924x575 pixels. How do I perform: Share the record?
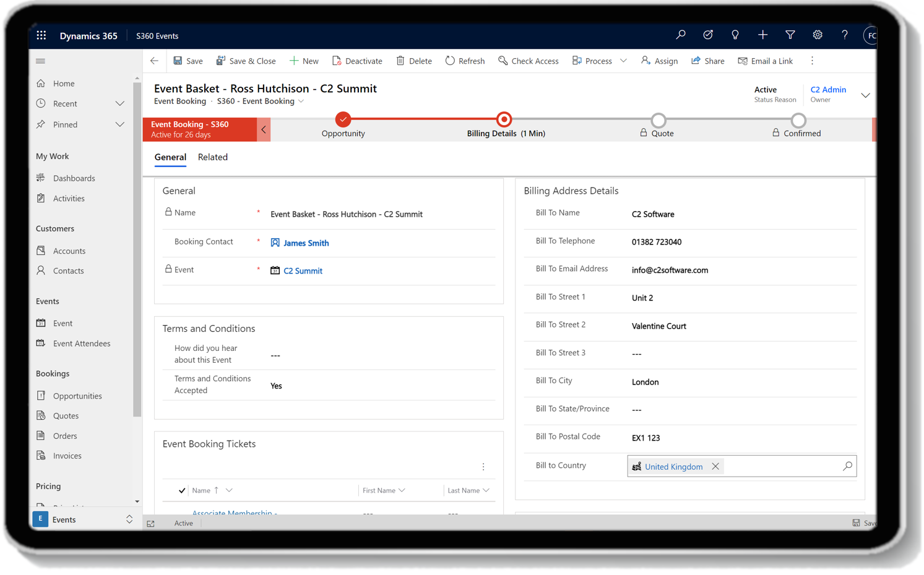coord(707,61)
